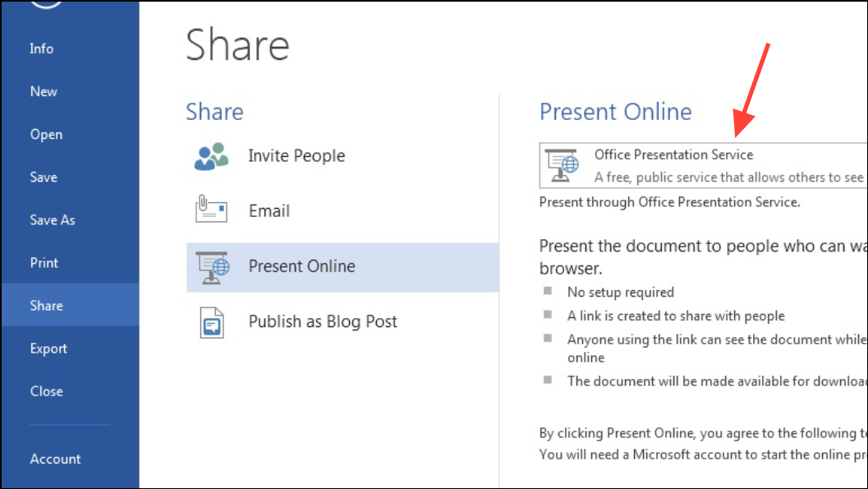The width and height of the screenshot is (868, 489).
Task: Click the Email envelope icon
Action: 211,210
